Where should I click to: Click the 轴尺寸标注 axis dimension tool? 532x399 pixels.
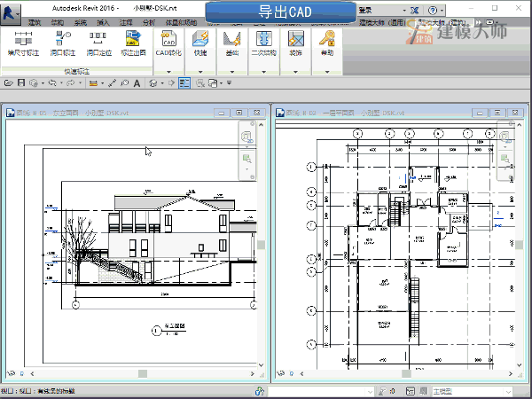click(x=23, y=43)
